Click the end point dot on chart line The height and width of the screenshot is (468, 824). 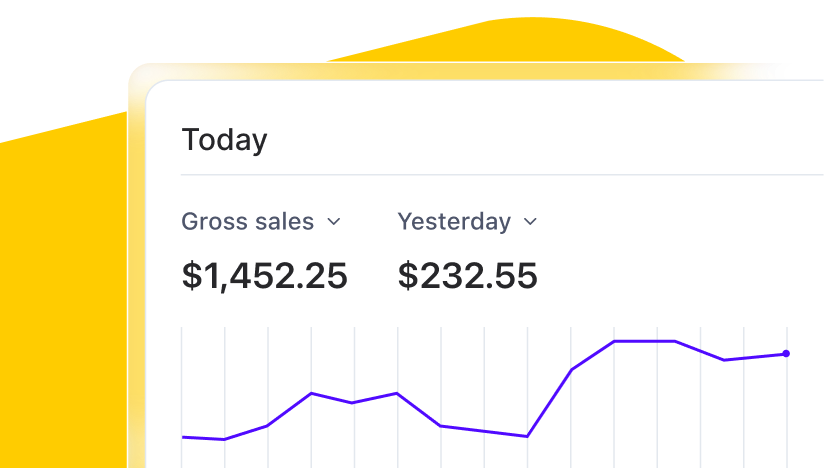[x=786, y=353]
